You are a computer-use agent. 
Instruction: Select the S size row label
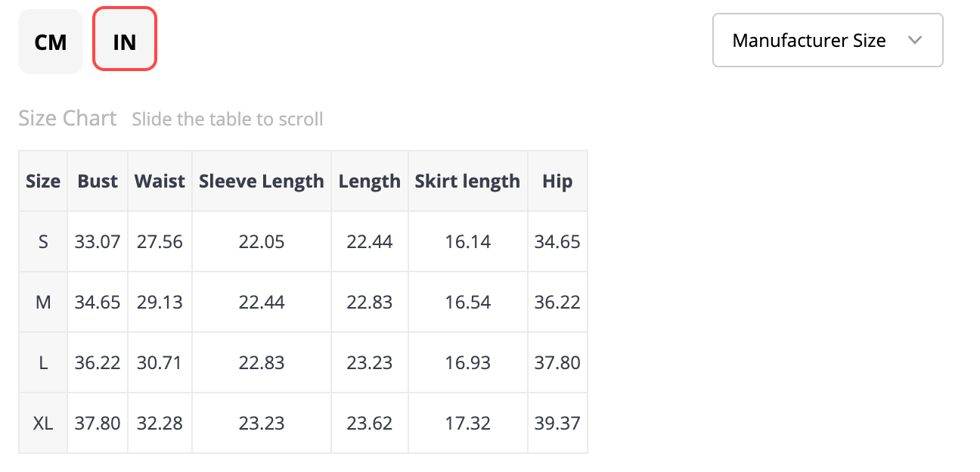[43, 241]
